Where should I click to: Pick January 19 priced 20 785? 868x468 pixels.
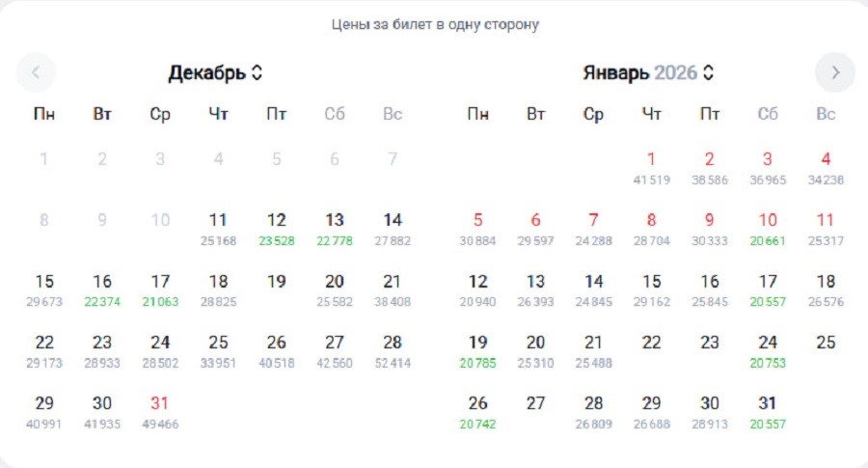click(x=478, y=351)
